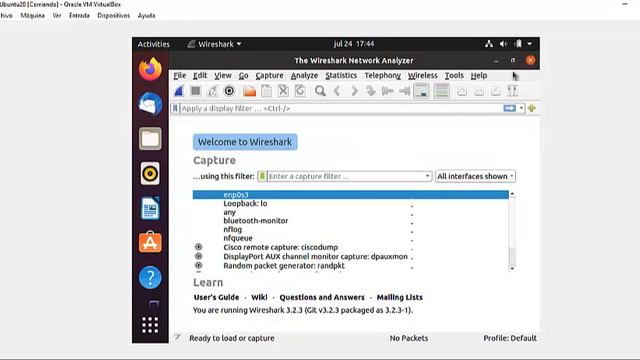Restart the current capture from the toolbar

coord(213,91)
